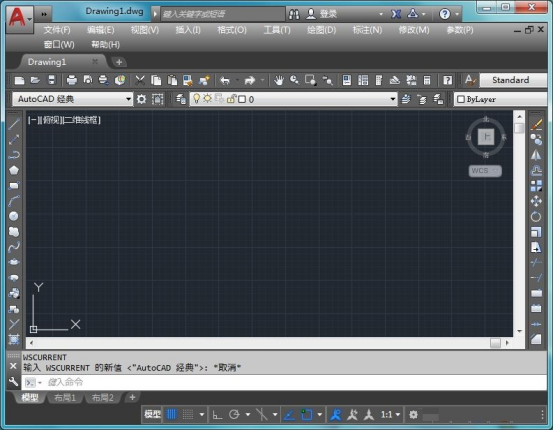Viewport: 553px width, 430px height.
Task: Toggle snap mode in status bar
Action: click(x=188, y=414)
